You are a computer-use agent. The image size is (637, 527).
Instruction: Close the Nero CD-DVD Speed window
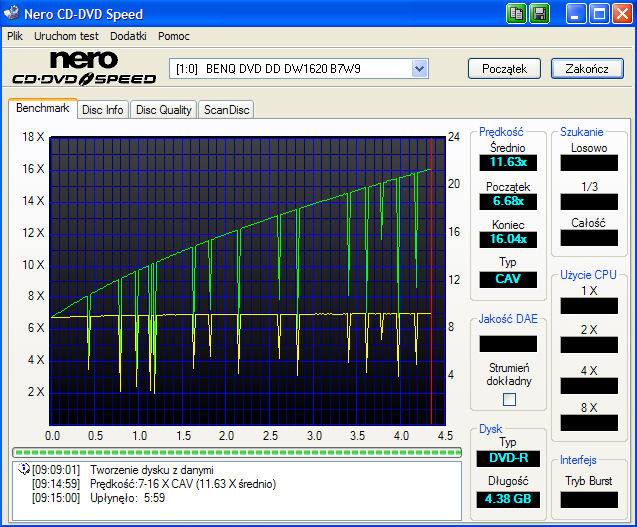622,14
